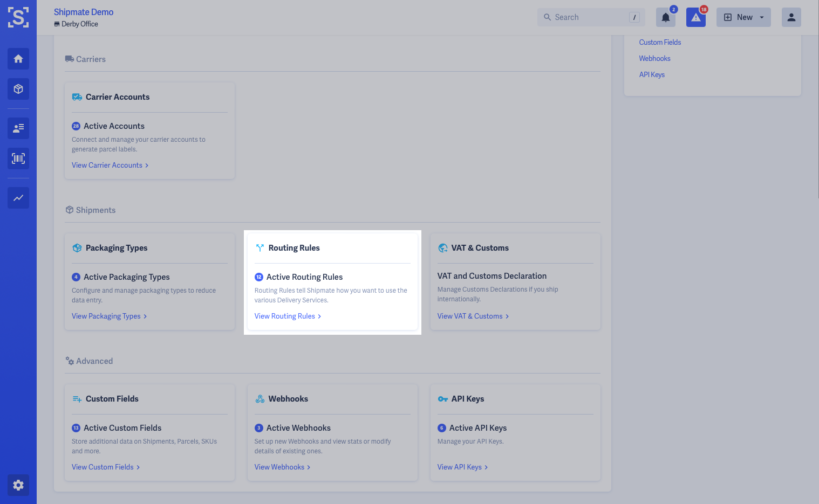The image size is (819, 504).
Task: Open View VAT & Customs link
Action: click(473, 316)
